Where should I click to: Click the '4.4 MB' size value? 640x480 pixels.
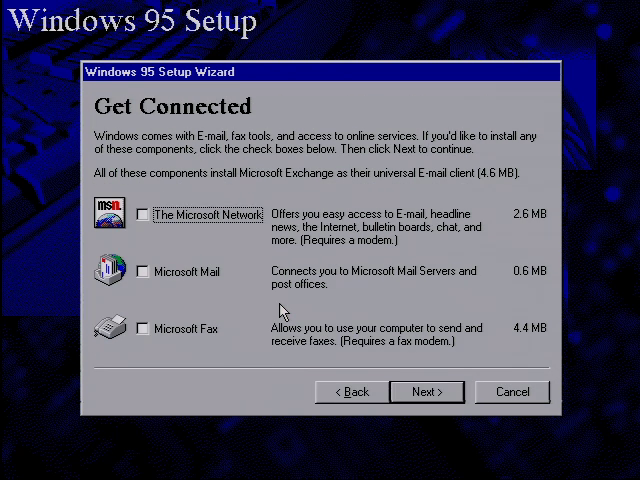(x=530, y=328)
